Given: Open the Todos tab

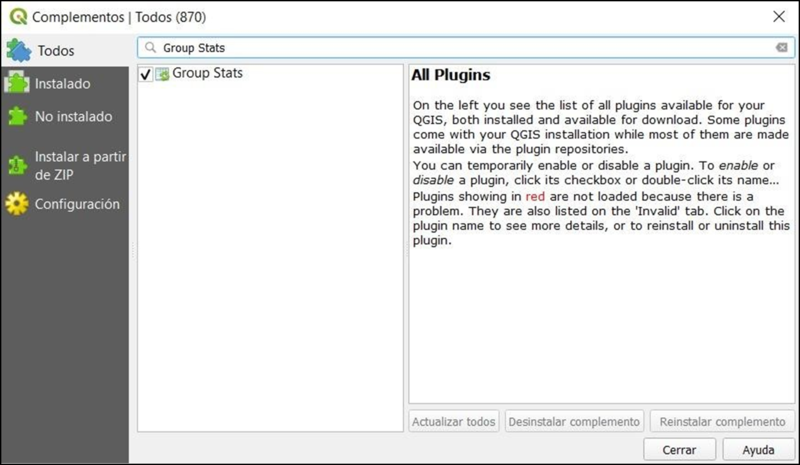Looking at the screenshot, I should [65, 51].
